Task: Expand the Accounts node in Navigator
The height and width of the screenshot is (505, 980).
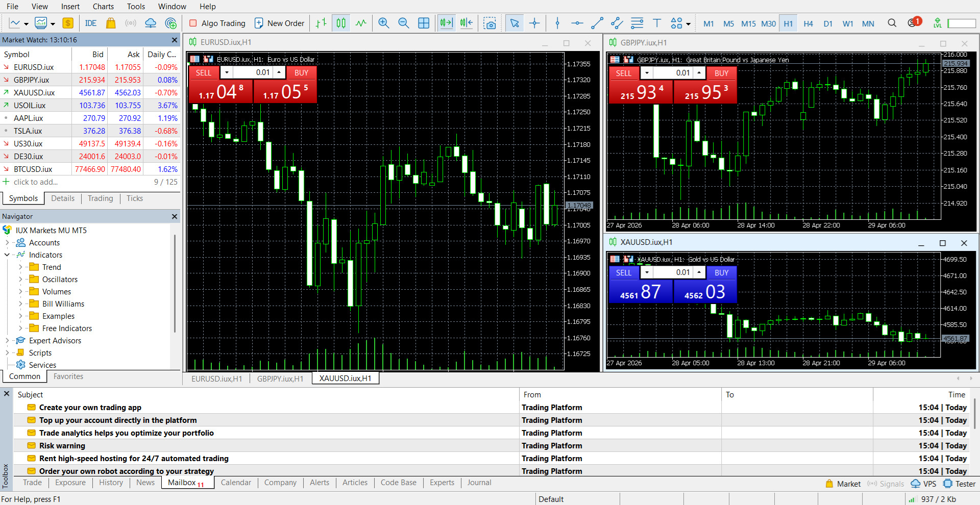Action: (7, 243)
